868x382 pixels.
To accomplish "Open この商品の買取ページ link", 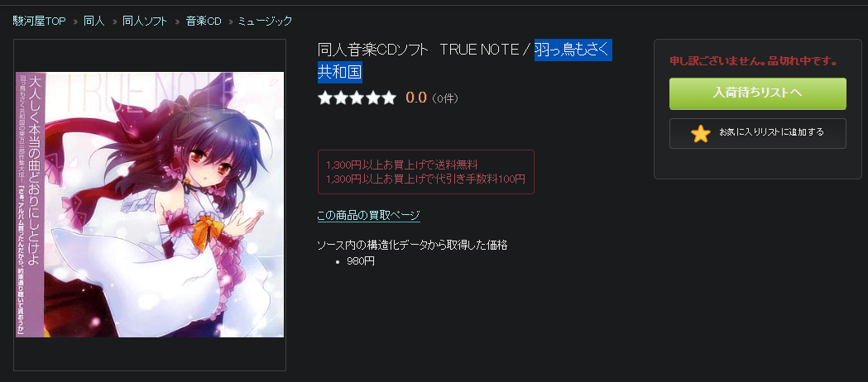I will click(369, 215).
